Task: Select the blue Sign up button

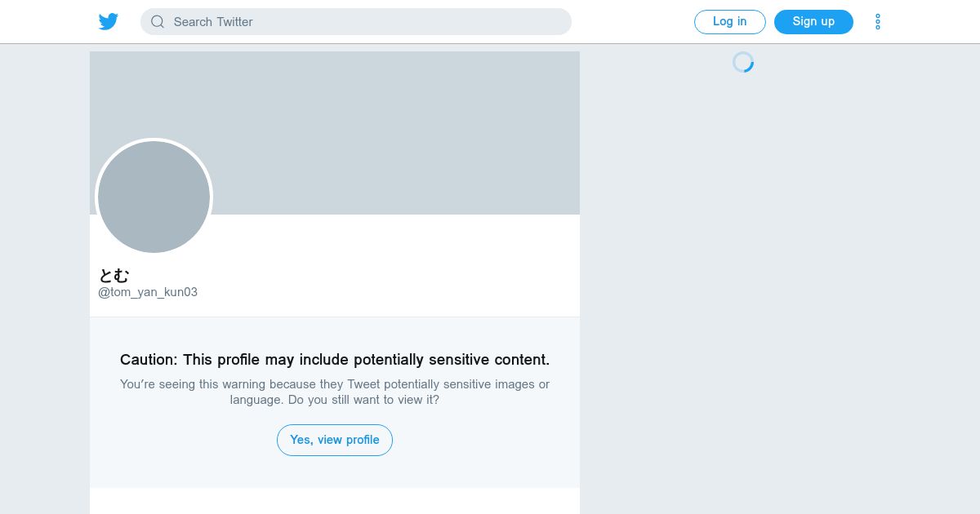Action: pyautogui.click(x=813, y=22)
